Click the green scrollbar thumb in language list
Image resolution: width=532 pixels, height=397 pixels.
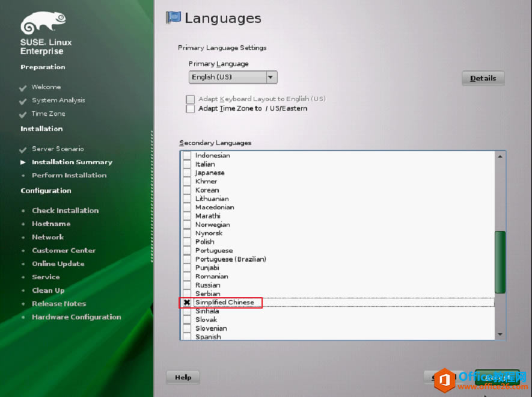point(500,262)
